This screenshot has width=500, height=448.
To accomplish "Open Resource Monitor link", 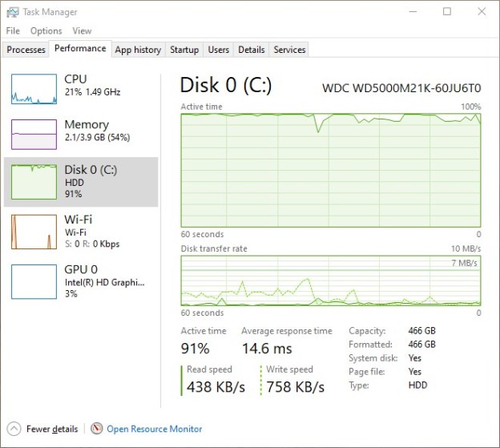I will pyautogui.click(x=154, y=429).
